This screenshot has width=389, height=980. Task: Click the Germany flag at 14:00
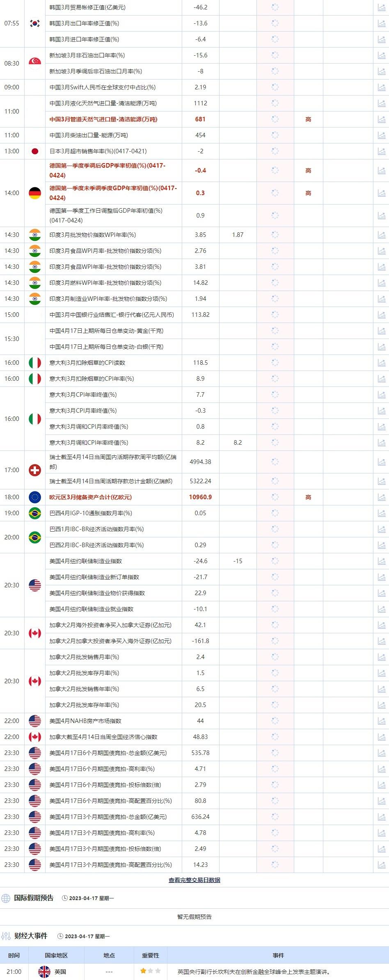[35, 193]
